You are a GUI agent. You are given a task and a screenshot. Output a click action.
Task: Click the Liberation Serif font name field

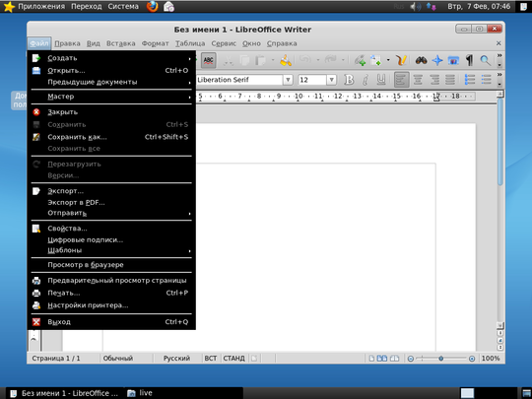point(239,80)
